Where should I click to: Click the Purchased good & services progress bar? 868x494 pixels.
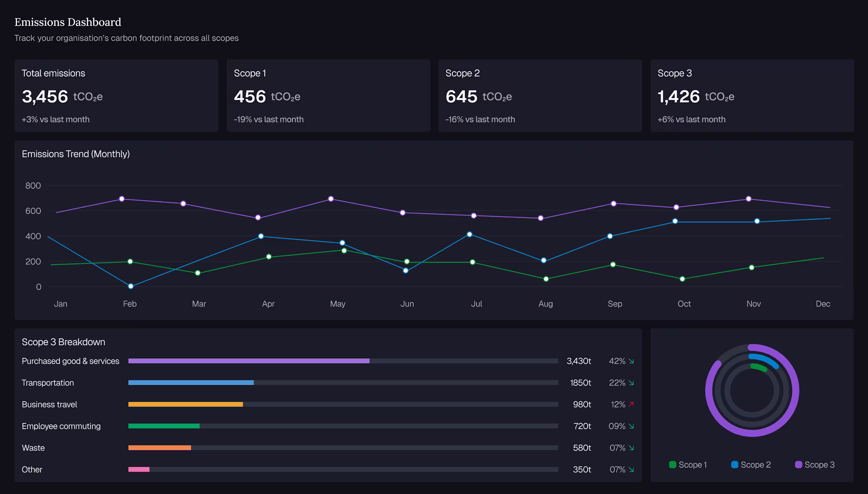(x=343, y=361)
